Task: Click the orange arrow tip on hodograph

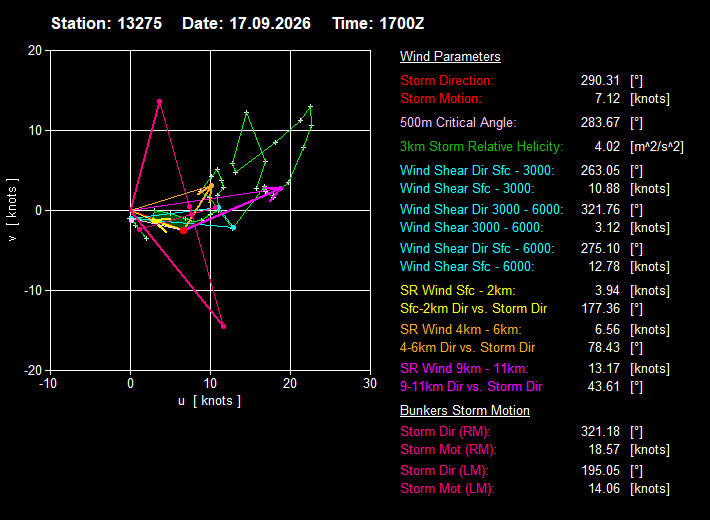Action: [211, 185]
